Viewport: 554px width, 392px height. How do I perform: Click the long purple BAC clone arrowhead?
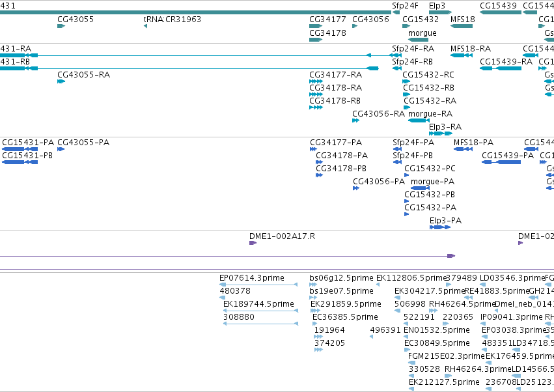(x=451, y=256)
